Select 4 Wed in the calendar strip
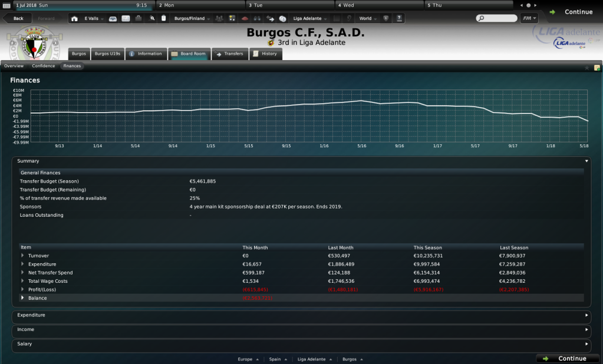Viewport: 603px width, 364px height. [x=379, y=5]
